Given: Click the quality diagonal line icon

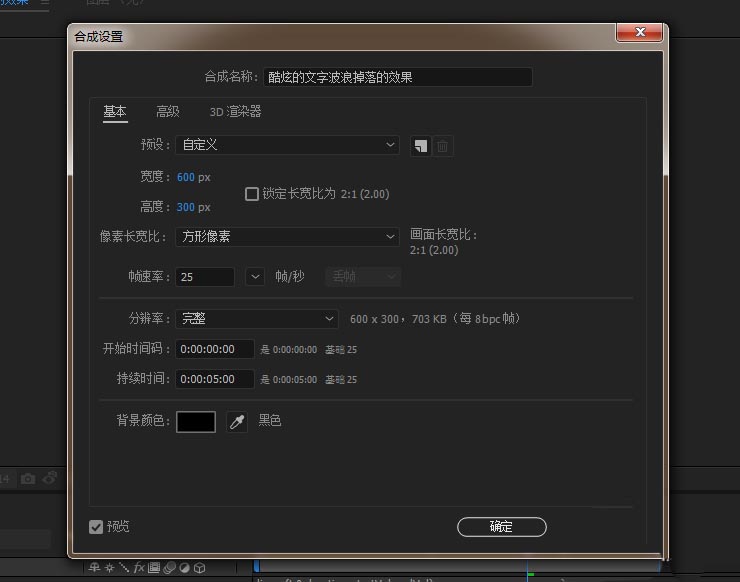Looking at the screenshot, I should tap(124, 567).
